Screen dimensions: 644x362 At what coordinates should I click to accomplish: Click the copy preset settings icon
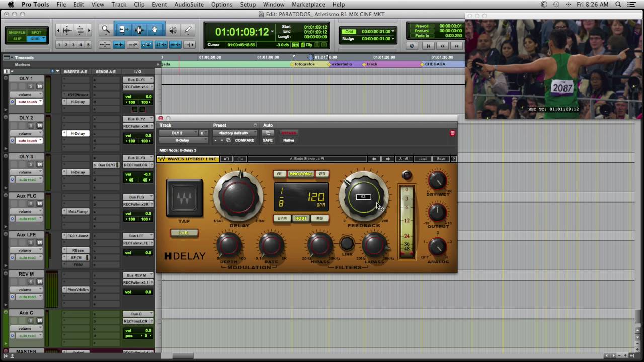[x=228, y=140]
